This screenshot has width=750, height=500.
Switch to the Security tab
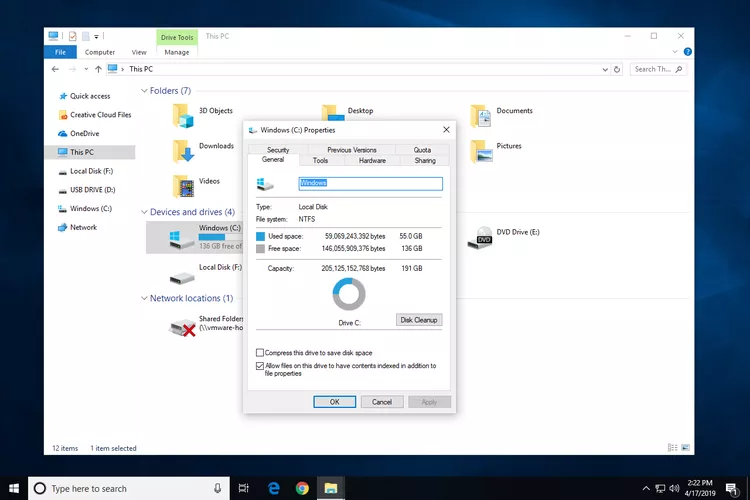click(278, 150)
